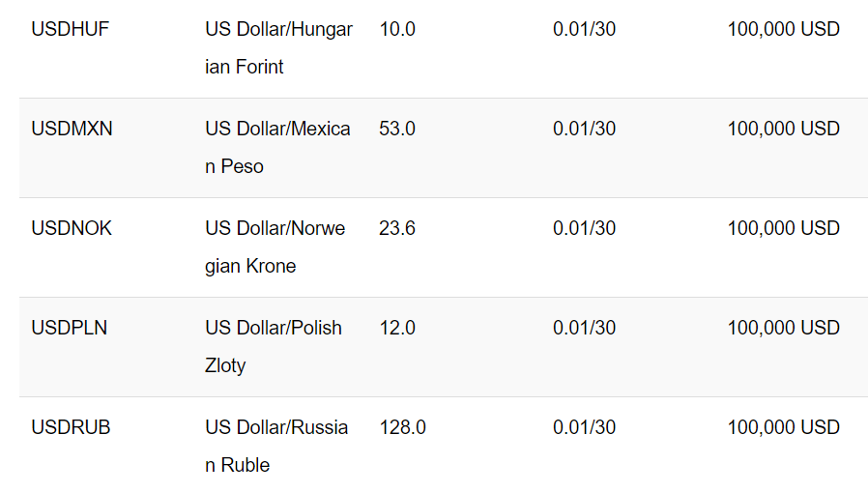Click the 0.01/30 lot size for USDRUB
Image resolution: width=868 pixels, height=493 pixels.
(x=584, y=427)
